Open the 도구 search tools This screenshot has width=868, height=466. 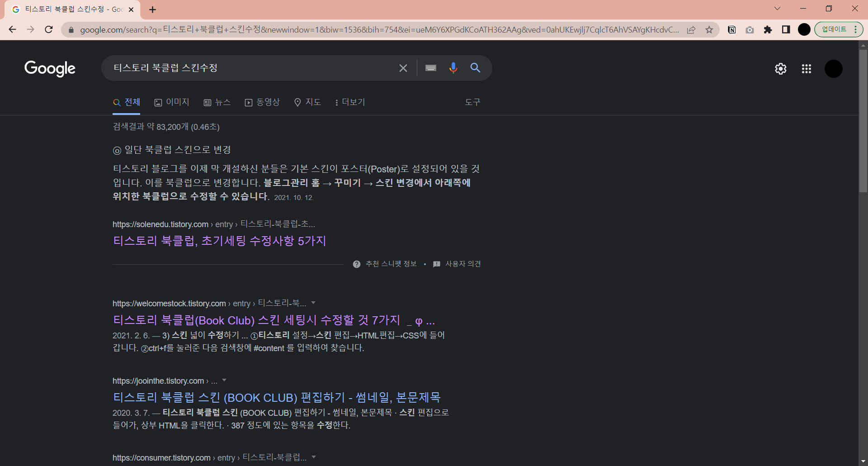click(x=472, y=102)
